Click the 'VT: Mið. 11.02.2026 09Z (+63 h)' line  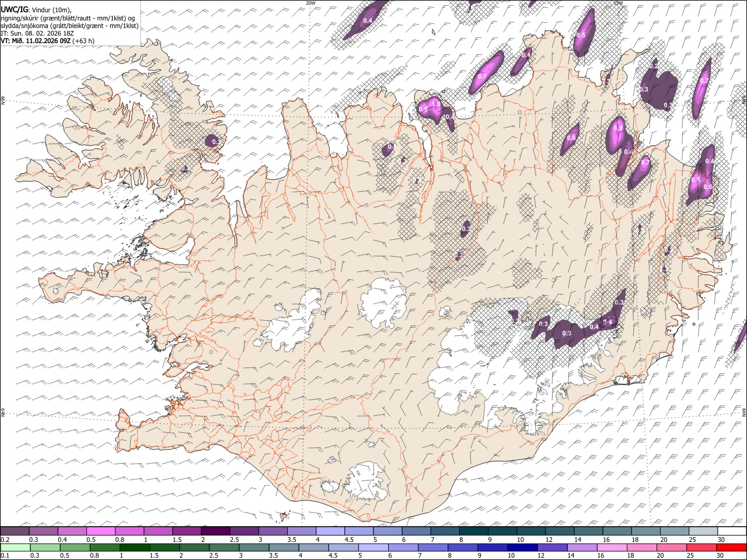(47, 41)
